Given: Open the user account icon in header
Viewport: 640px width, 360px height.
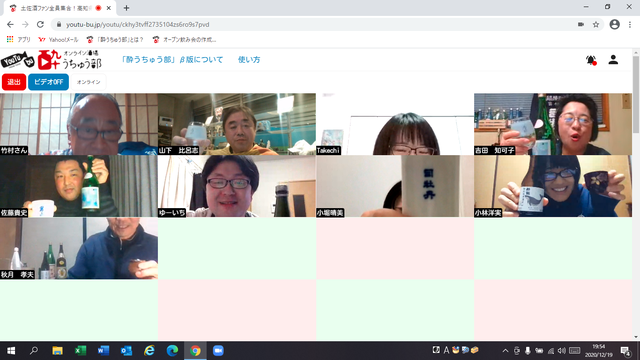Looking at the screenshot, I should click(613, 60).
